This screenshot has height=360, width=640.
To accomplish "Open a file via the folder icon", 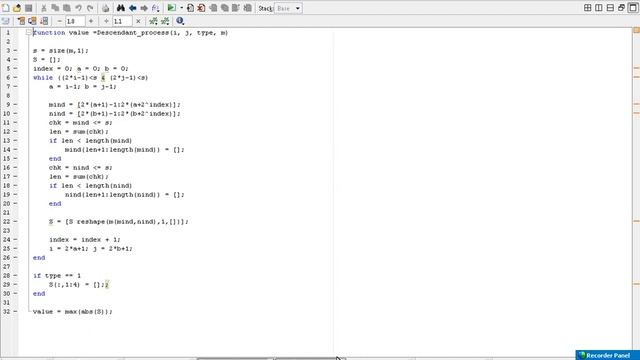I will coord(17,8).
